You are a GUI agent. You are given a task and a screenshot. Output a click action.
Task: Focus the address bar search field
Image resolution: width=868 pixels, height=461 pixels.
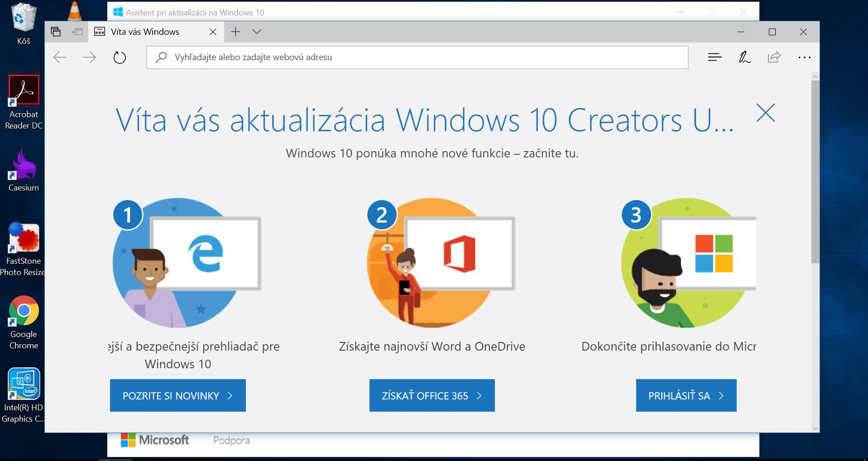pyautogui.click(x=417, y=57)
